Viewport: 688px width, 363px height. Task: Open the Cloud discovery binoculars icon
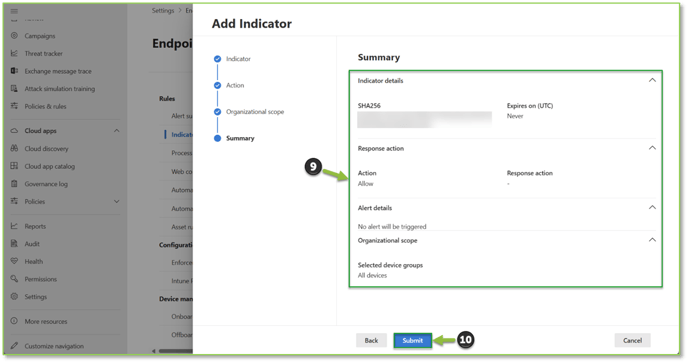pos(14,148)
